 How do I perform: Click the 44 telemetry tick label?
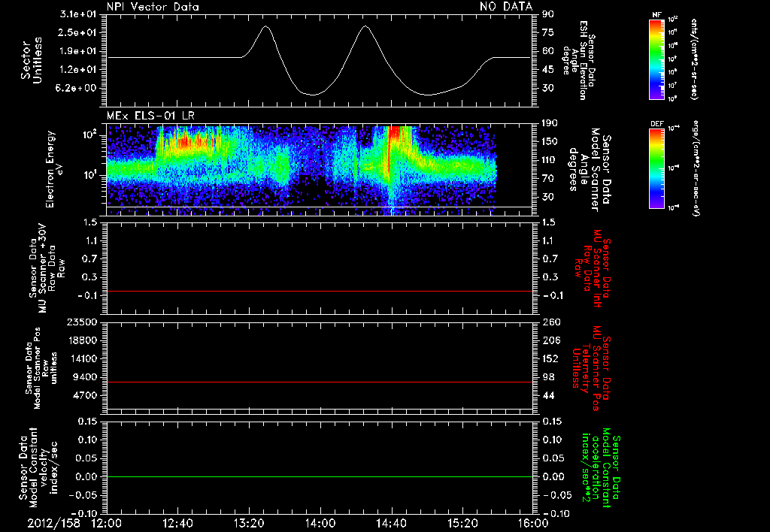[548, 395]
